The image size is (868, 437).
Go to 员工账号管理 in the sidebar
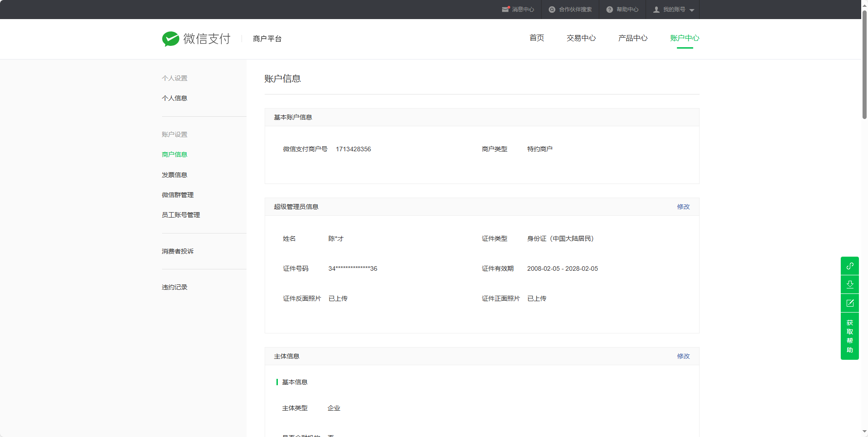pos(181,215)
